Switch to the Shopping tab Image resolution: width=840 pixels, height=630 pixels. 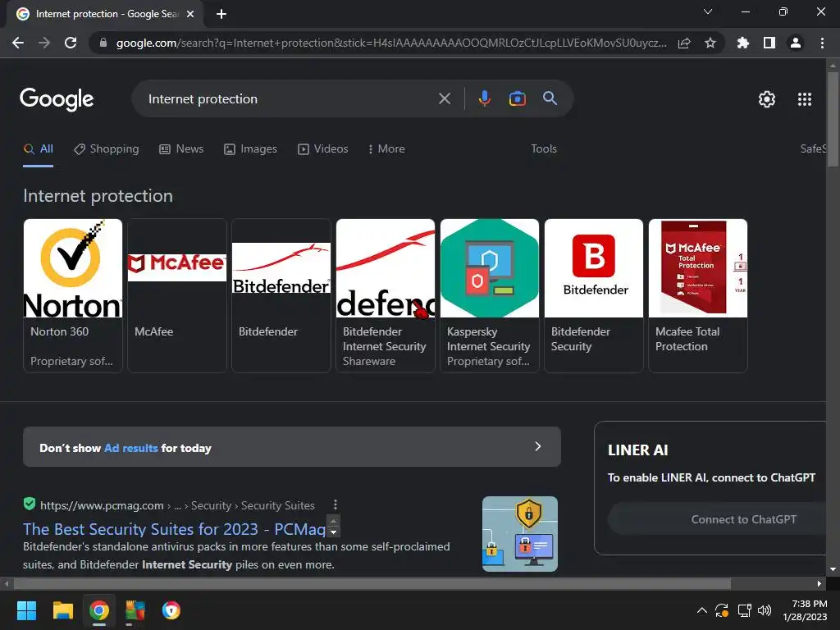(x=106, y=149)
